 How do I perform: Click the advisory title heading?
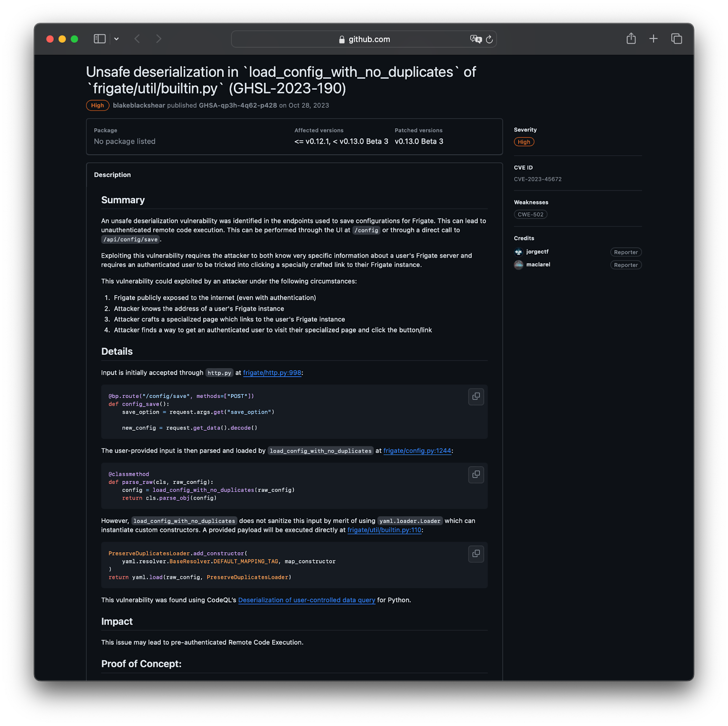[x=281, y=80]
